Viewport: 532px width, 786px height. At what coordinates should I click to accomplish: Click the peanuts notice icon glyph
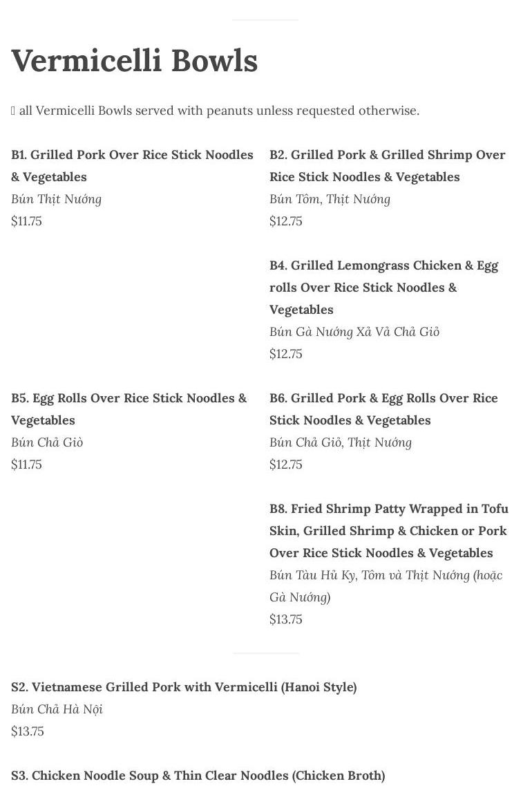(x=13, y=111)
